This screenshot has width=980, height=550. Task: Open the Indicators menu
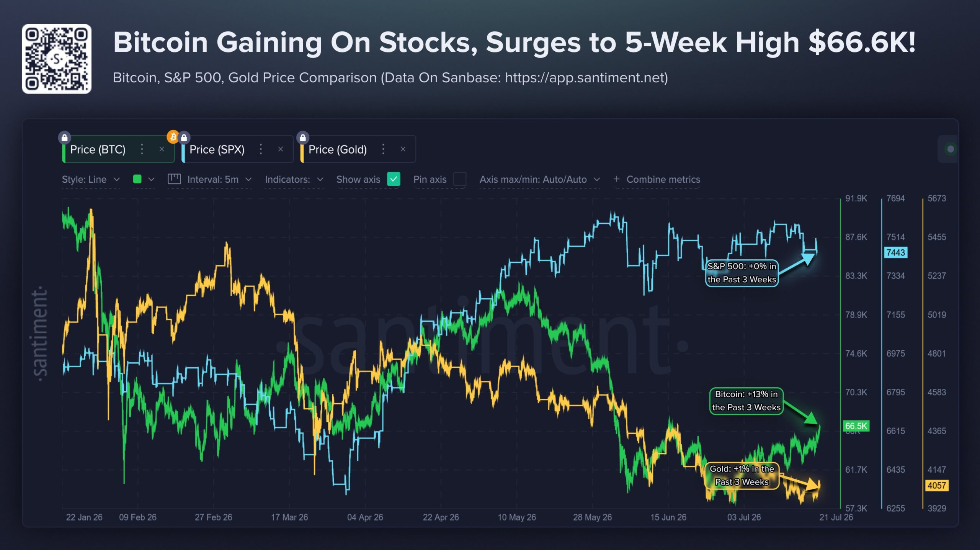pyautogui.click(x=294, y=179)
